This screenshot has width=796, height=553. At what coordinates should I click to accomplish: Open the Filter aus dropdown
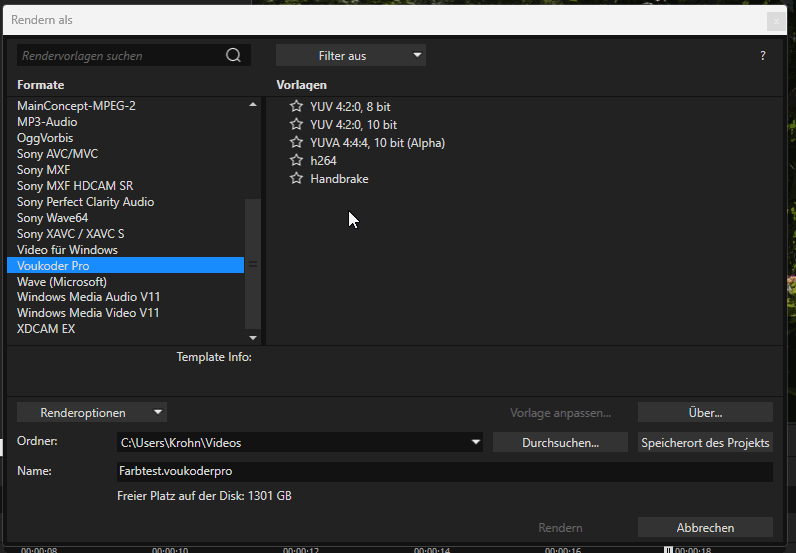coord(350,56)
